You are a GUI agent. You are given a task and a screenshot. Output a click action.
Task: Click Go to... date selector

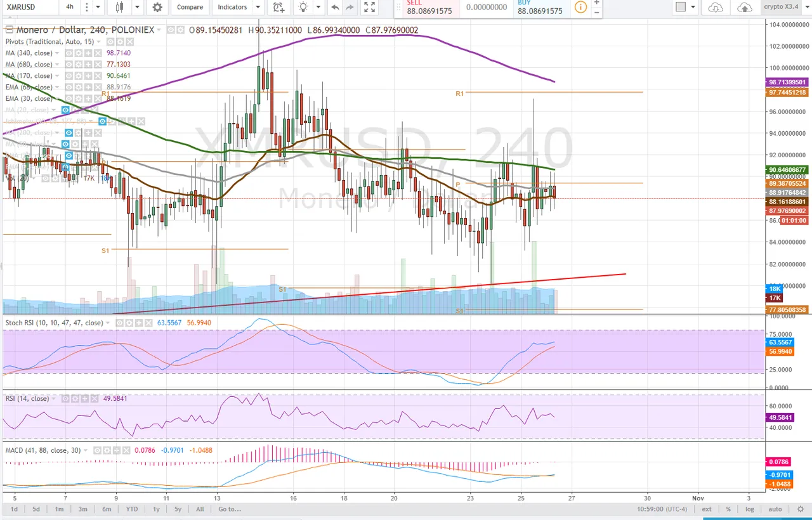tap(230, 509)
